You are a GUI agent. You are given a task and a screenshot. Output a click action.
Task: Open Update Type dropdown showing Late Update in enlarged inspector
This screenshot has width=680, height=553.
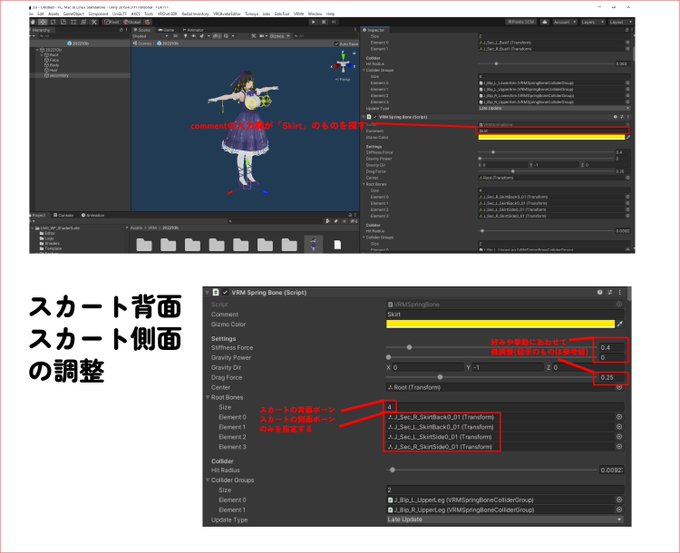[505, 519]
